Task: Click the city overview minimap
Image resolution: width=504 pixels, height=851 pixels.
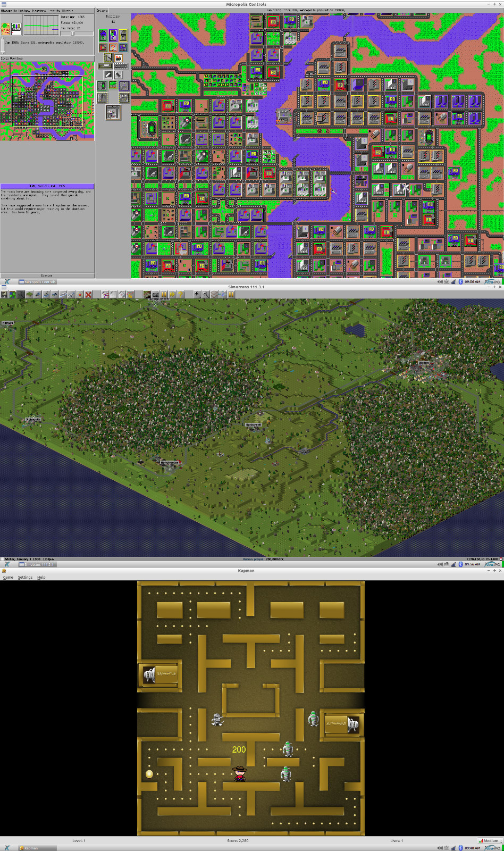Action: (47, 101)
